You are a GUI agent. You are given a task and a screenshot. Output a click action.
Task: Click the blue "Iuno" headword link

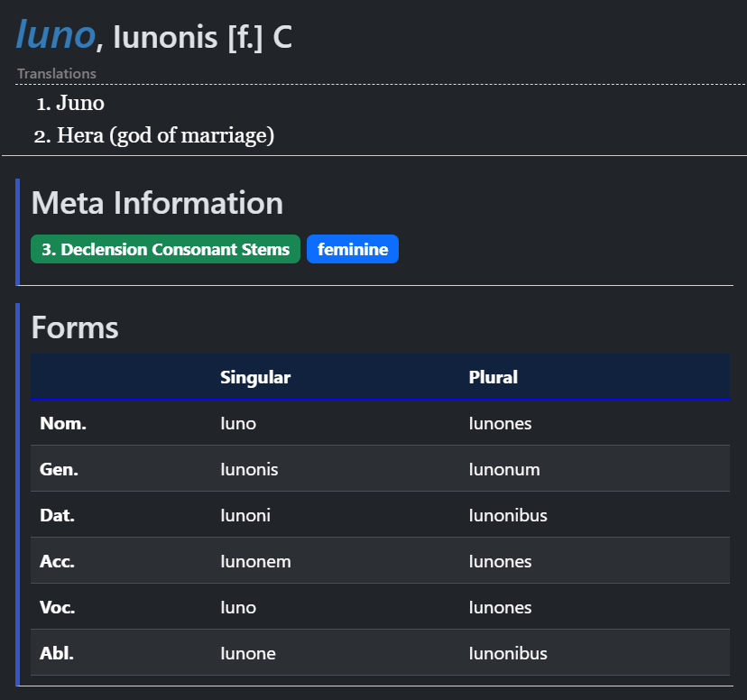(x=56, y=35)
